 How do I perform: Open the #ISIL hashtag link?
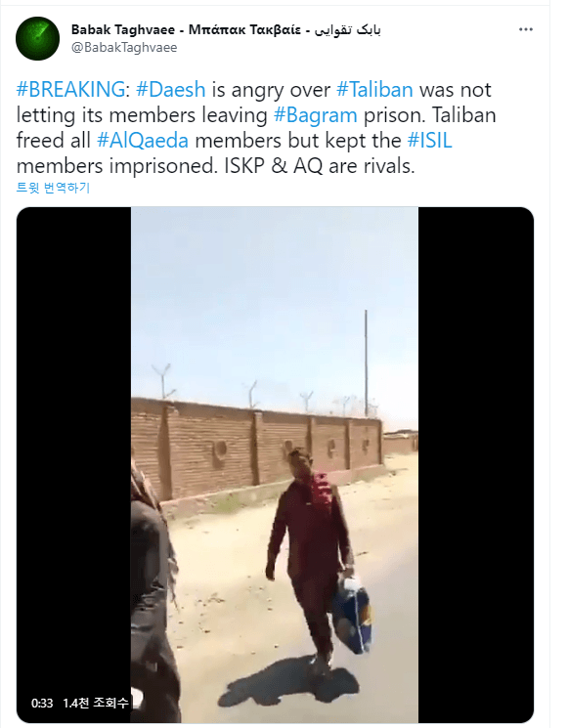pyautogui.click(x=429, y=140)
